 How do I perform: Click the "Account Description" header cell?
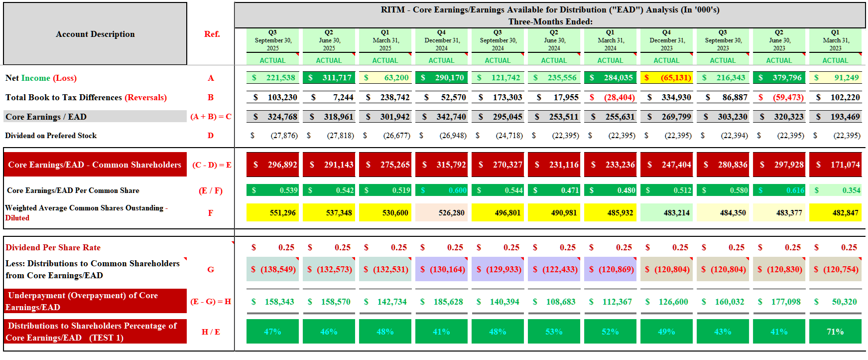(95, 34)
